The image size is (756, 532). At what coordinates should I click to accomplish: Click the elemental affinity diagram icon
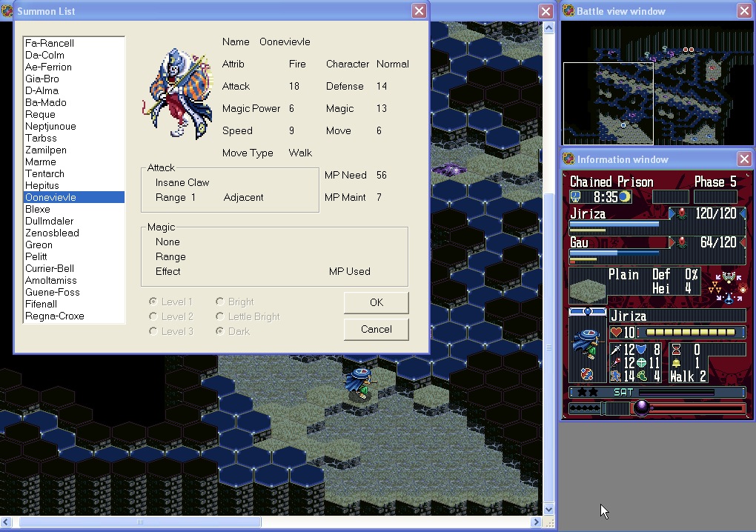(x=729, y=286)
